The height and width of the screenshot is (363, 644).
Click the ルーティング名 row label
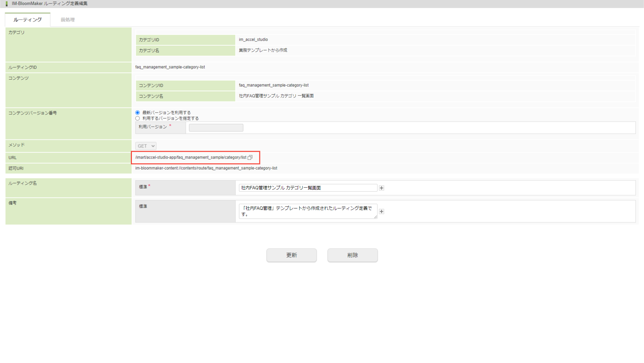click(22, 183)
